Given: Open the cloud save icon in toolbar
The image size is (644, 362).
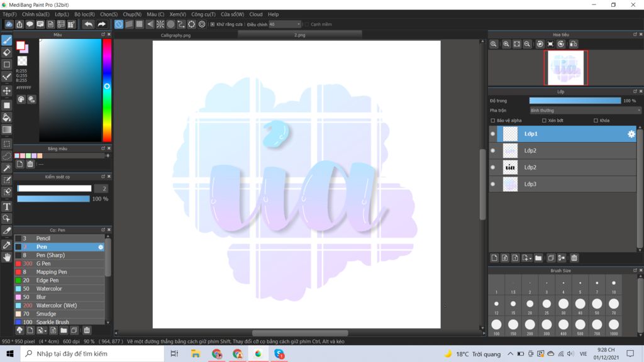Looking at the screenshot, I should (9, 25).
